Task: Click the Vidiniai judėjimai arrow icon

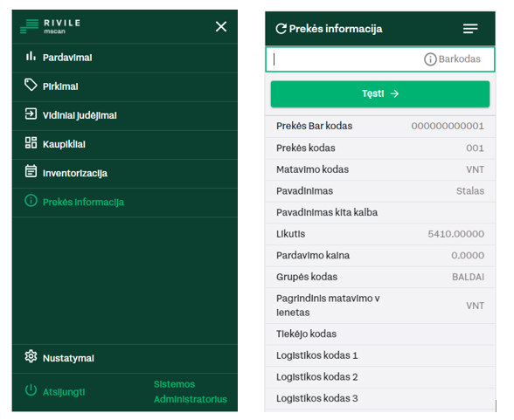Action: pos(31,114)
